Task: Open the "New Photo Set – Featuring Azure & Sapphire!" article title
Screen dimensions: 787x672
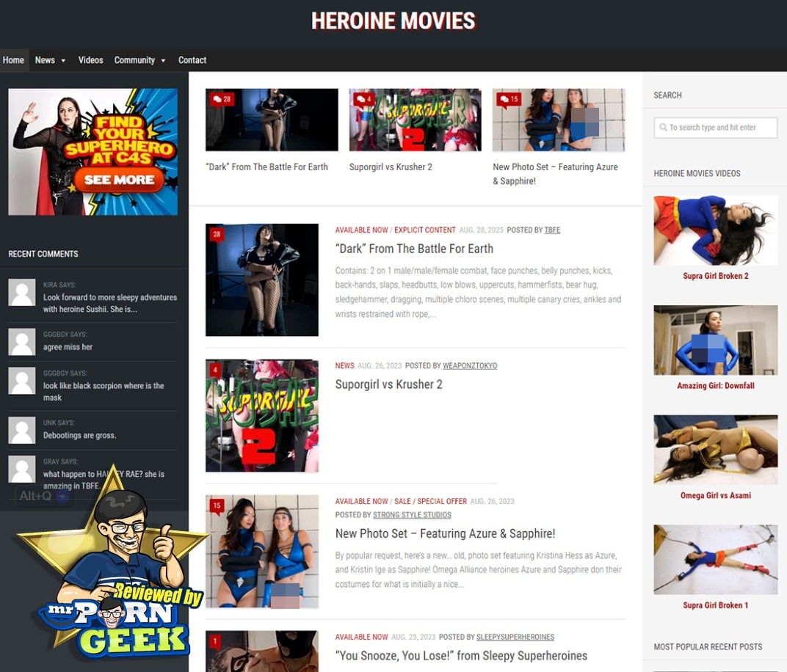Action: tap(445, 533)
